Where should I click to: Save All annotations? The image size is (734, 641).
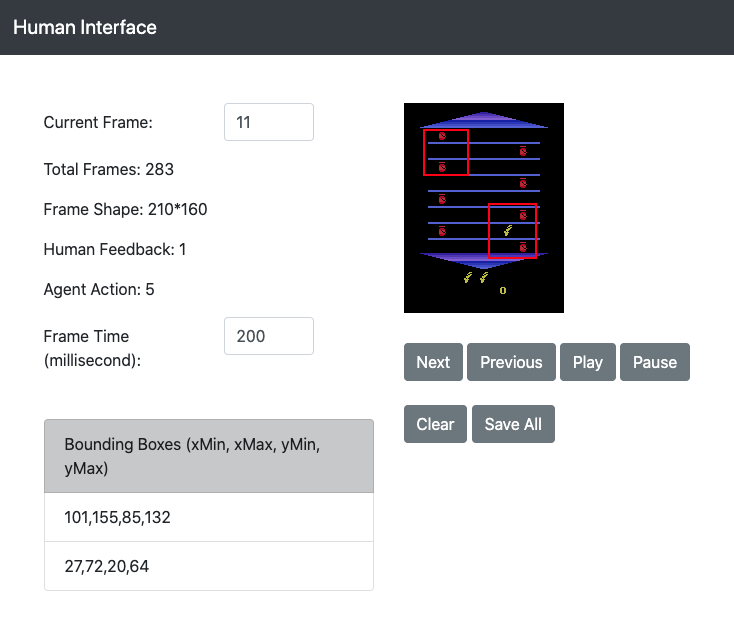(513, 424)
